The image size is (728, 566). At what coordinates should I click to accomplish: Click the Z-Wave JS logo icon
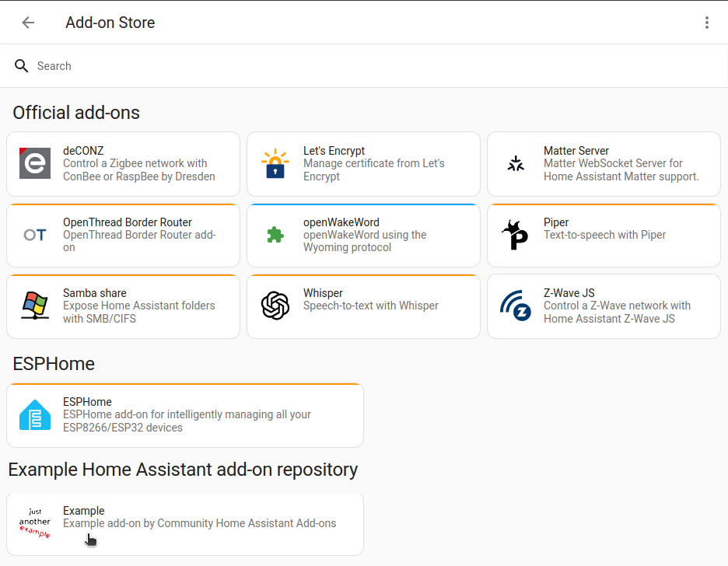[x=516, y=306]
